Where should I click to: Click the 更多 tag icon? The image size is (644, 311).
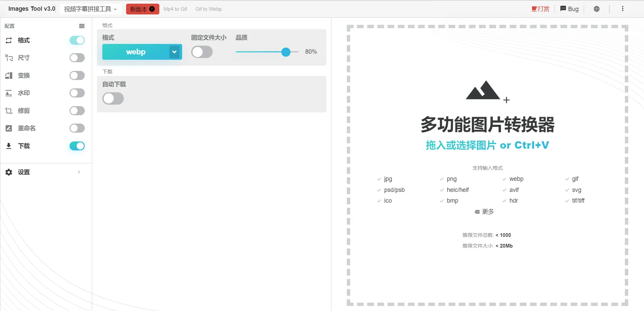pyautogui.click(x=477, y=212)
